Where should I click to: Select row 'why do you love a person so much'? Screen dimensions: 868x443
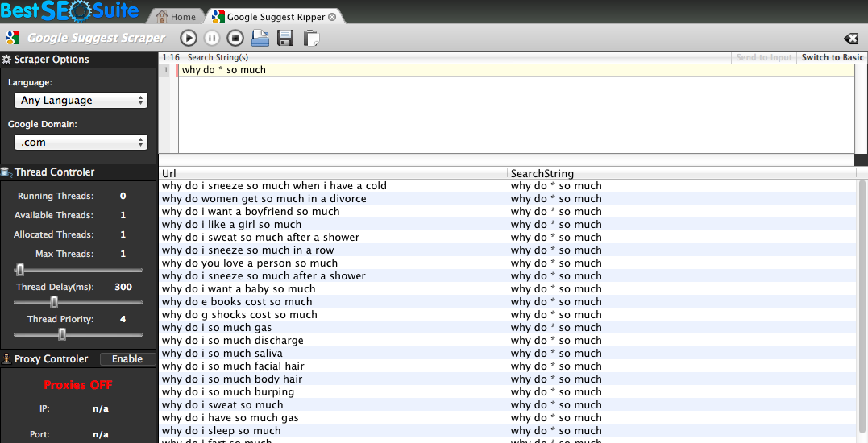pos(507,263)
